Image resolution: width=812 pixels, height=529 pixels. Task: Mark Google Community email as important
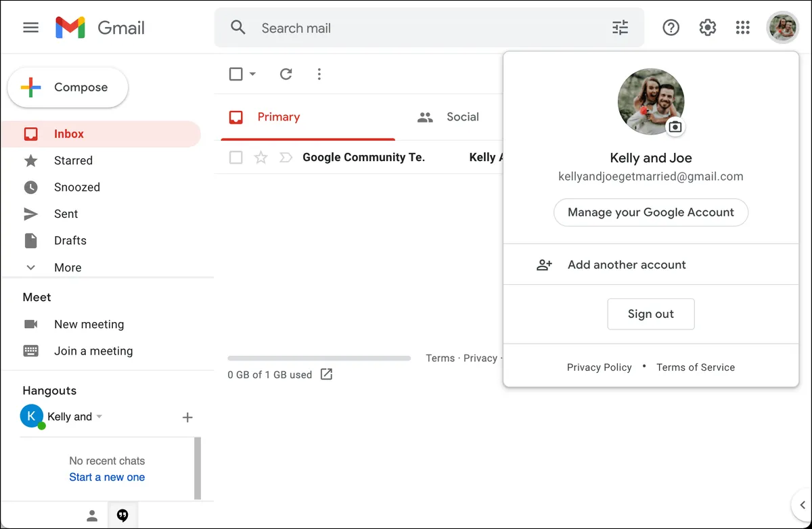pos(286,158)
